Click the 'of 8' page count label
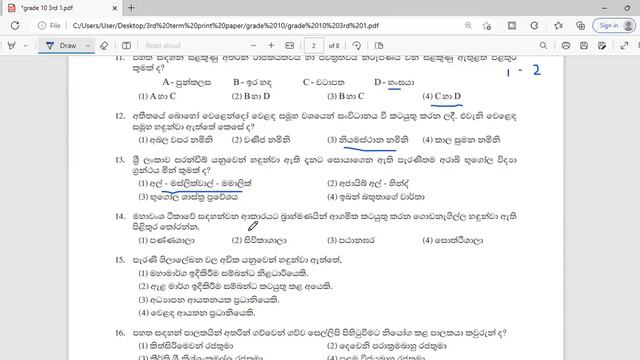This screenshot has height=360, width=640. [x=334, y=46]
